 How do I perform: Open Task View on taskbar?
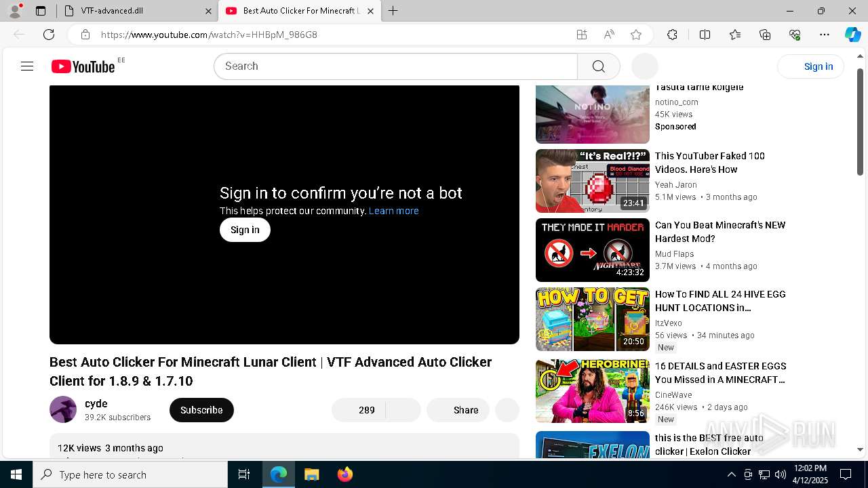coord(244,474)
